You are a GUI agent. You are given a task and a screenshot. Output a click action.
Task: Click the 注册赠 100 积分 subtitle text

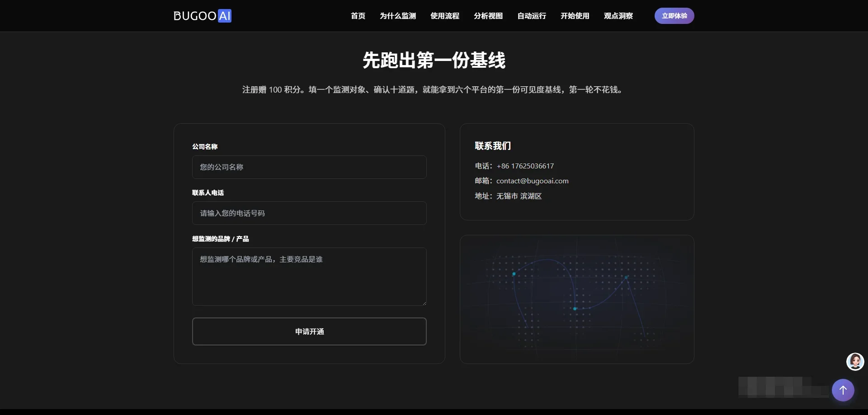tap(434, 89)
